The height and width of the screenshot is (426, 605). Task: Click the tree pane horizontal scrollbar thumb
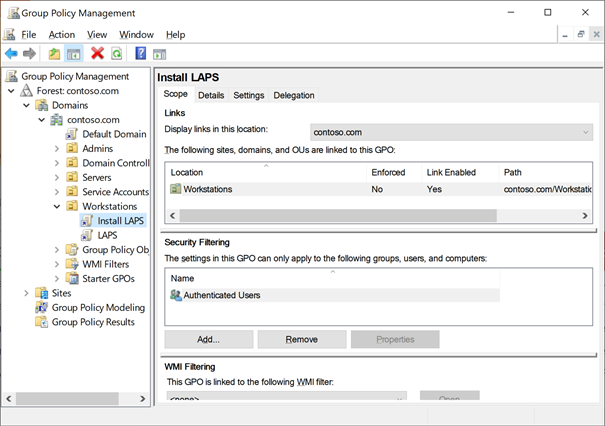coord(67,399)
